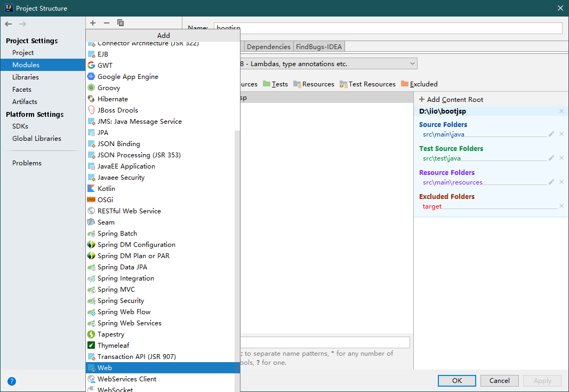The height and width of the screenshot is (392, 569).
Task: Pick Spring Data JPA from the list
Action: pos(160,267)
